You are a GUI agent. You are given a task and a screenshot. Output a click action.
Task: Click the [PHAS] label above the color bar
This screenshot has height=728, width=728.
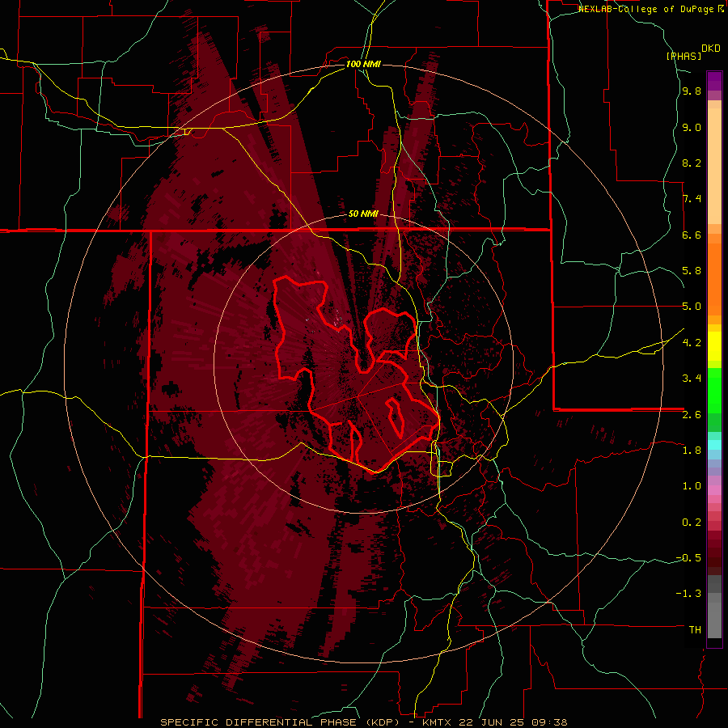tap(684, 56)
